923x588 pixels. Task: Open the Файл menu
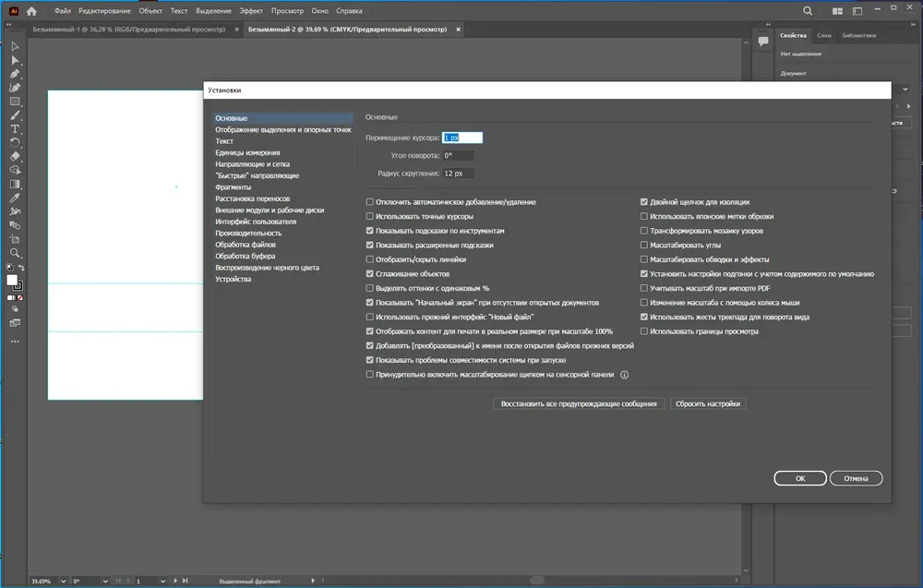tap(63, 10)
